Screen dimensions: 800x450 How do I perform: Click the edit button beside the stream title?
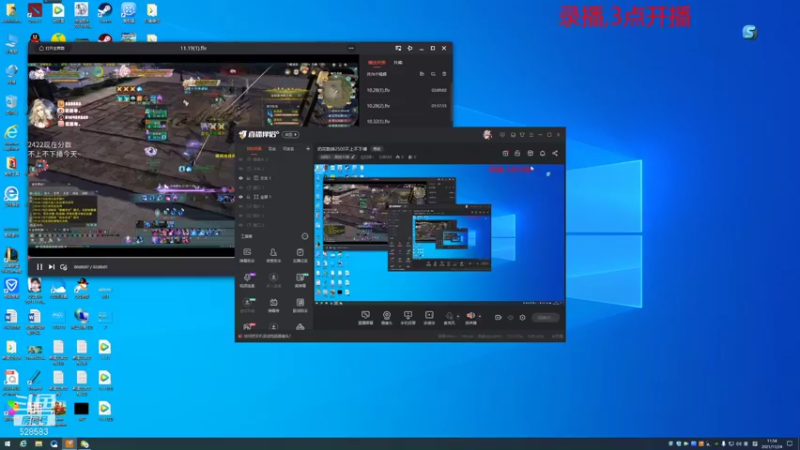tap(377, 149)
